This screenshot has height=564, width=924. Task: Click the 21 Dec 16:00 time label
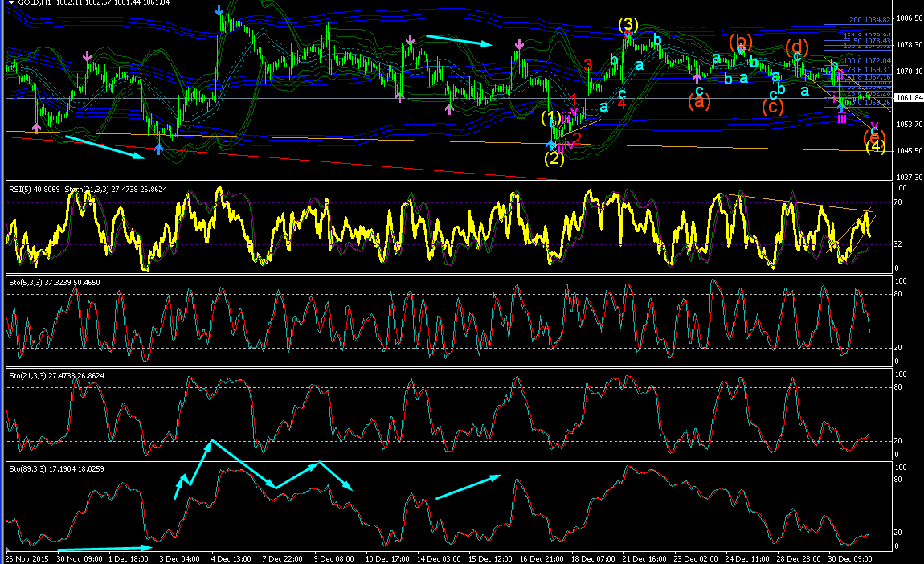(x=644, y=558)
